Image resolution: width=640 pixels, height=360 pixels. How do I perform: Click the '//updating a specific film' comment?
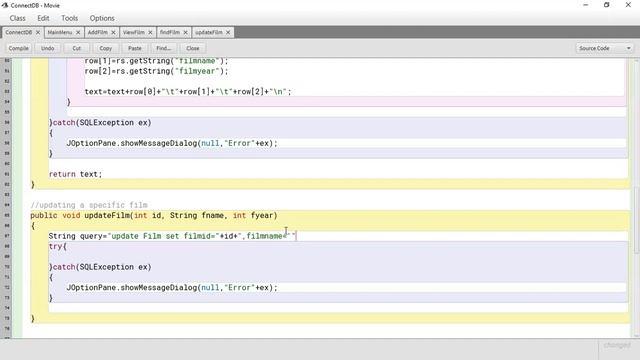point(89,205)
